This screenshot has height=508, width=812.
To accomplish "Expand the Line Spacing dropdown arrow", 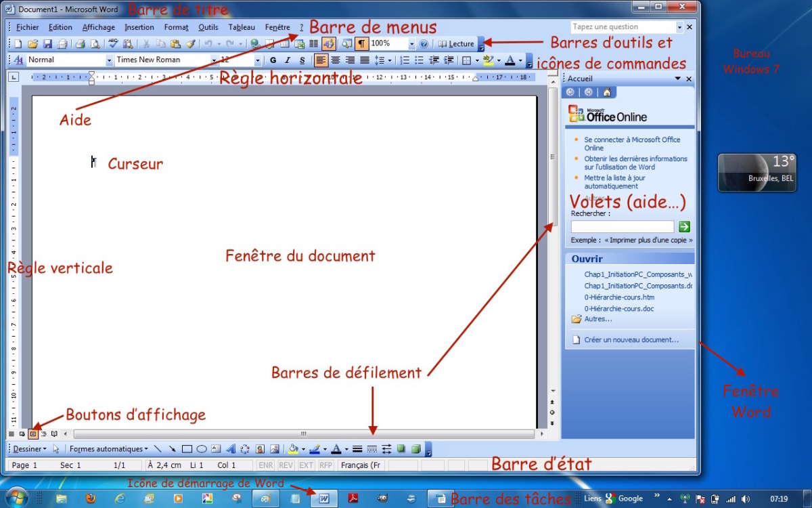I will click(390, 60).
